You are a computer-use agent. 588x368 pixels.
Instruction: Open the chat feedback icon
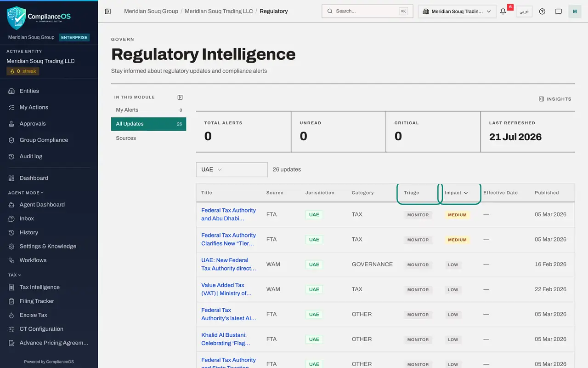click(559, 11)
